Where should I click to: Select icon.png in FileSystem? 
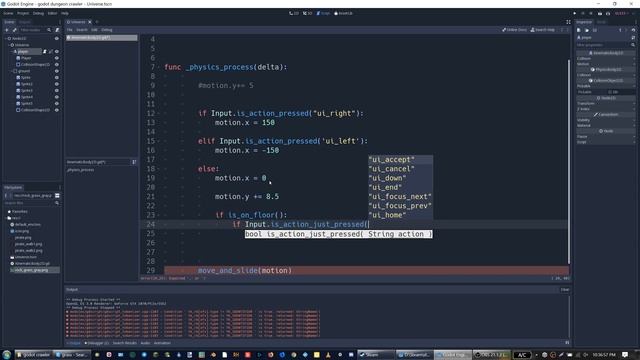(x=22, y=231)
